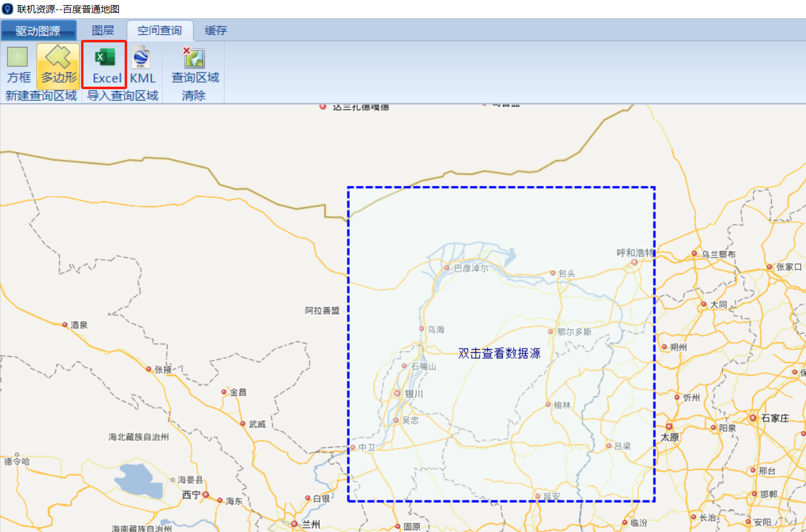Click the 阿拉善盟 label

pyautogui.click(x=322, y=311)
